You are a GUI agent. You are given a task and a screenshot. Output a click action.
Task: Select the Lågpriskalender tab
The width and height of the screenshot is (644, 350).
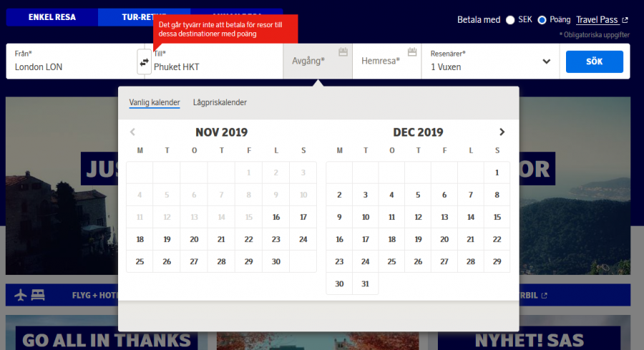point(220,102)
